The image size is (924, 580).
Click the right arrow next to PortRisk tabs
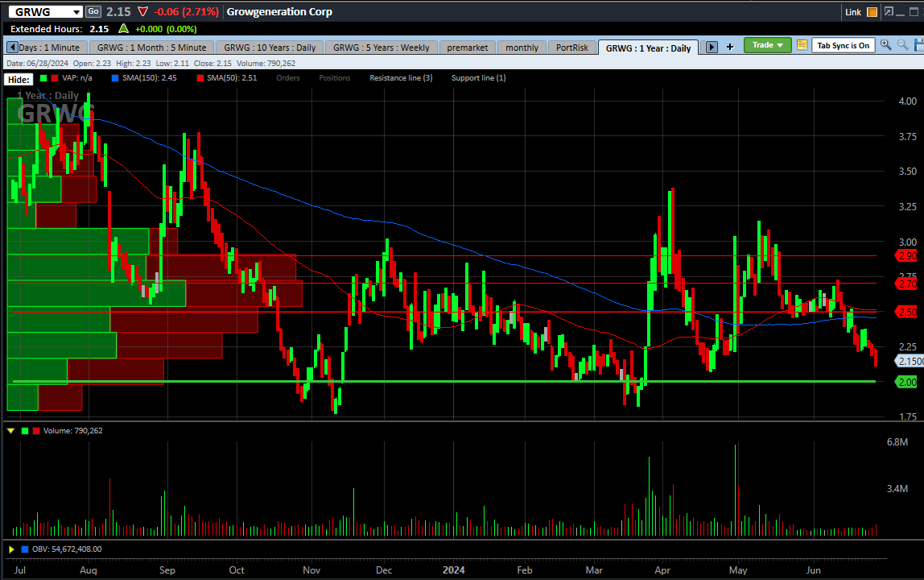click(x=712, y=46)
